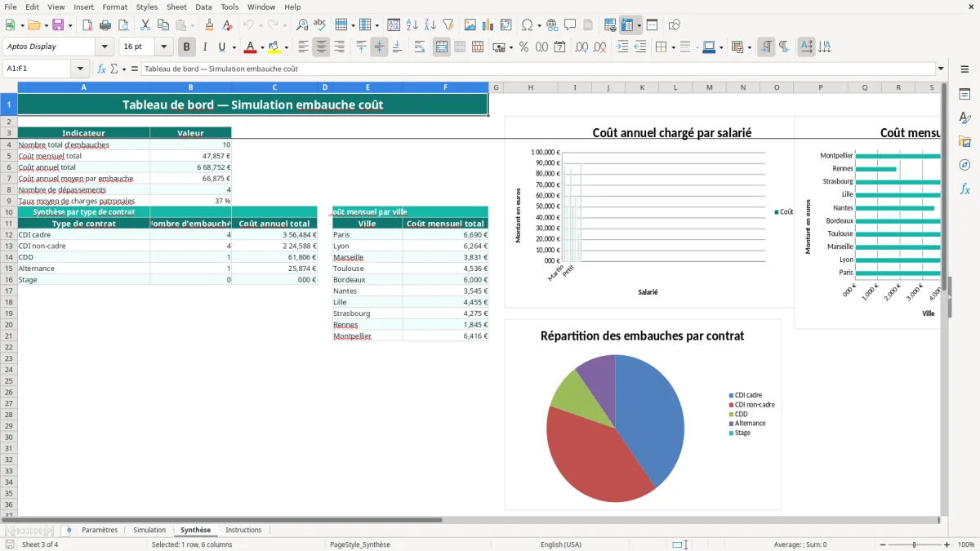Click the Save document icon
This screenshot has width=980, height=551.
[58, 25]
